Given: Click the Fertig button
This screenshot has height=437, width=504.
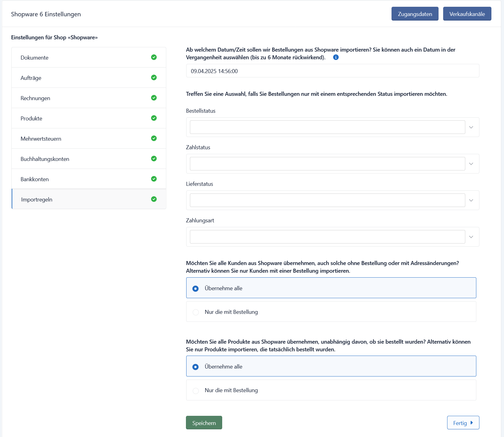Looking at the screenshot, I should [463, 423].
